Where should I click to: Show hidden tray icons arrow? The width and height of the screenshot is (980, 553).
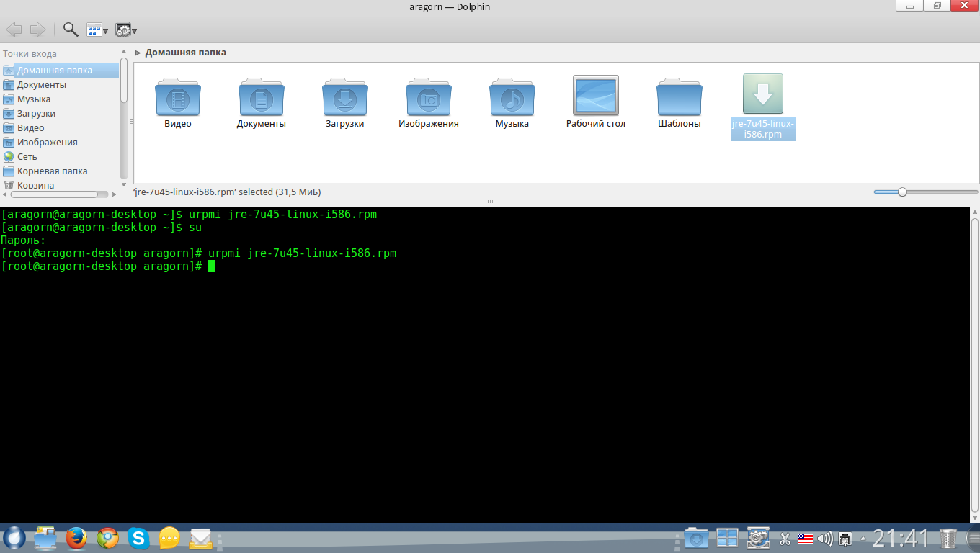863,539
